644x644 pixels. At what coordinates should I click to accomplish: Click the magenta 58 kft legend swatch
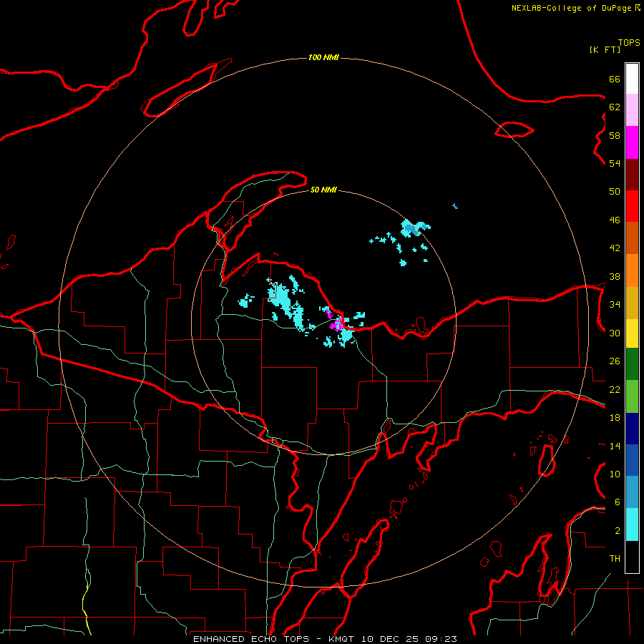click(x=632, y=142)
